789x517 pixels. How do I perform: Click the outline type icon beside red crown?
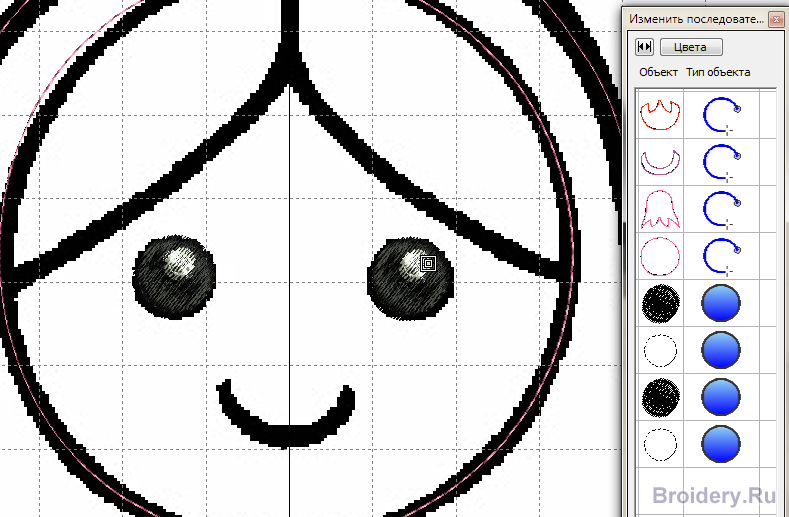pyautogui.click(x=722, y=115)
